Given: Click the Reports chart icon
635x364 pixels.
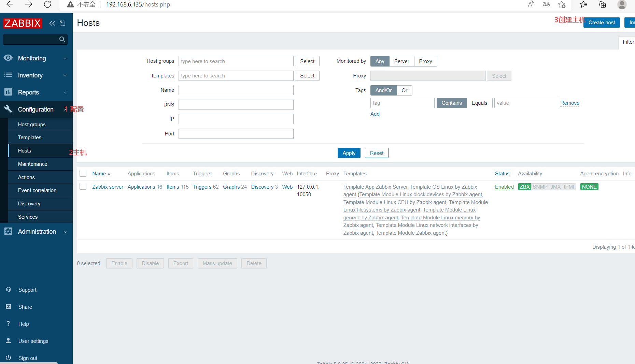Looking at the screenshot, I should (8, 92).
